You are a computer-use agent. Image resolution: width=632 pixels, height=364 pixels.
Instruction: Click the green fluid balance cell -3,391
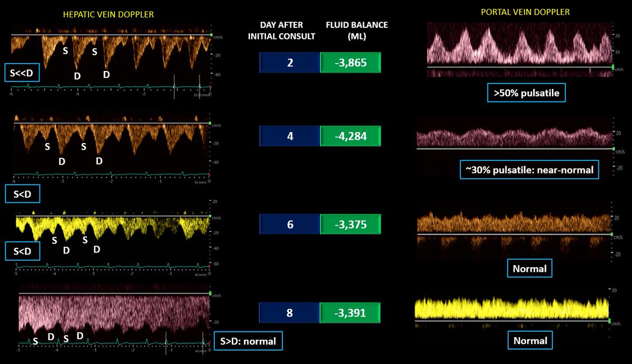pyautogui.click(x=351, y=313)
